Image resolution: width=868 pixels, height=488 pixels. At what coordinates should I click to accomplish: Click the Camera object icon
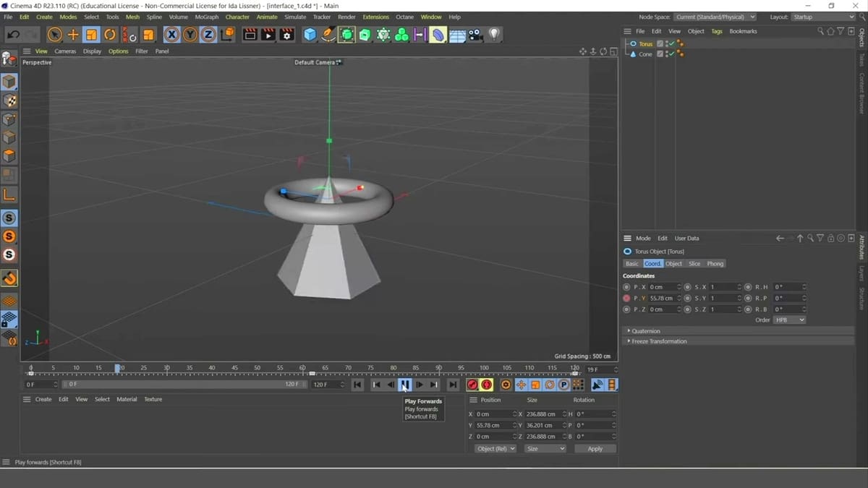475,34
